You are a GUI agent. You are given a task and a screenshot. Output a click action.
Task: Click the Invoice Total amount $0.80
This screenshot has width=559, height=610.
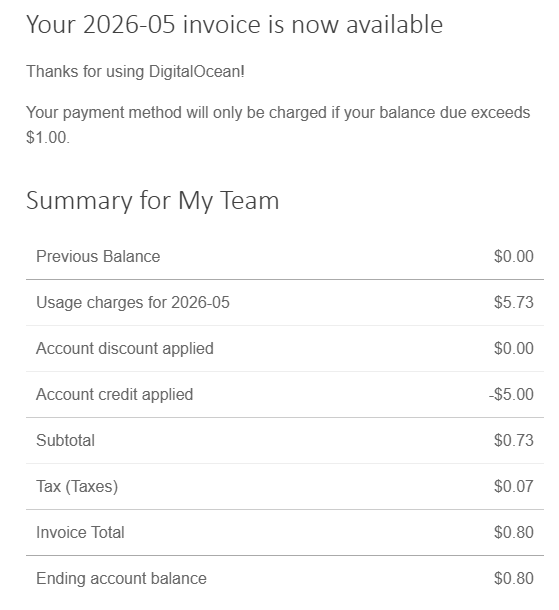(513, 533)
